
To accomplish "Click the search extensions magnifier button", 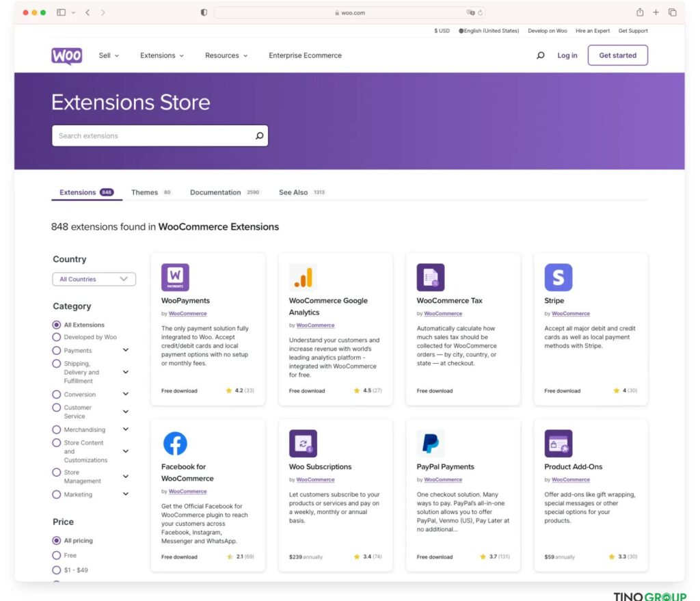I will 259,136.
